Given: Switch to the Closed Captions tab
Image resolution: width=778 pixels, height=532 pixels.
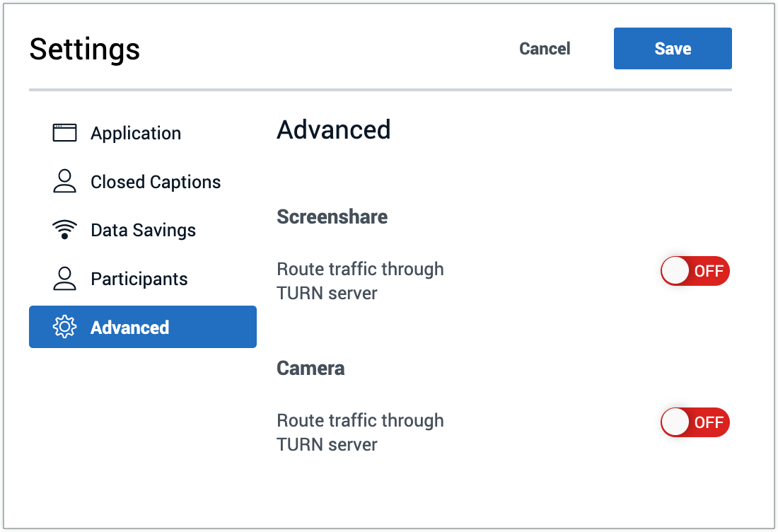Looking at the screenshot, I should [156, 182].
